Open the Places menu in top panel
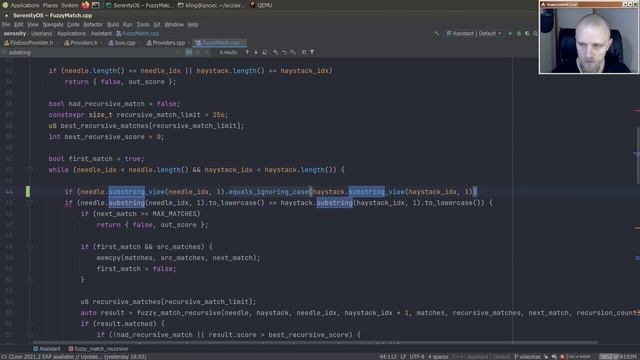This screenshot has width=640, height=360. click(50, 5)
